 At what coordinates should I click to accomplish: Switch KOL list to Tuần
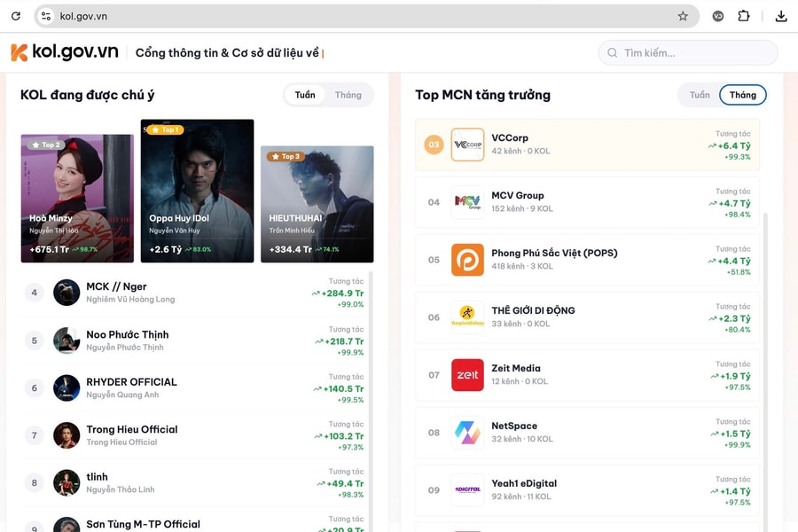point(305,95)
